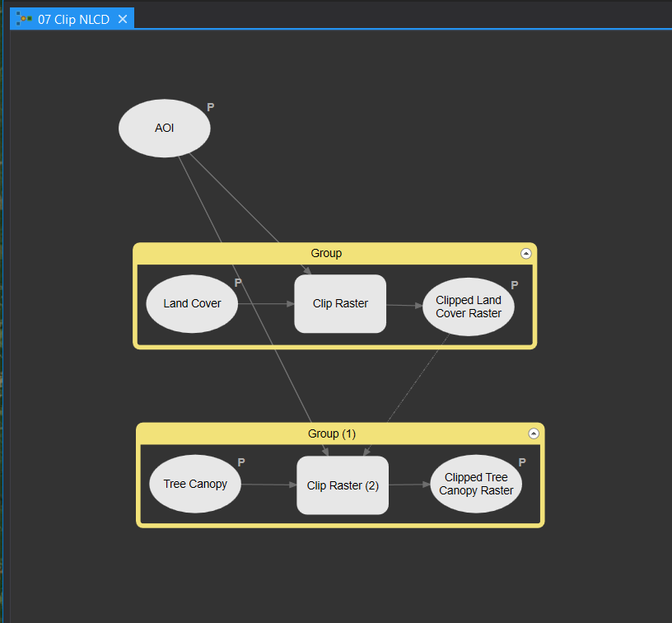This screenshot has height=623, width=672.
Task: Select the AOI input variable
Action: (x=164, y=129)
